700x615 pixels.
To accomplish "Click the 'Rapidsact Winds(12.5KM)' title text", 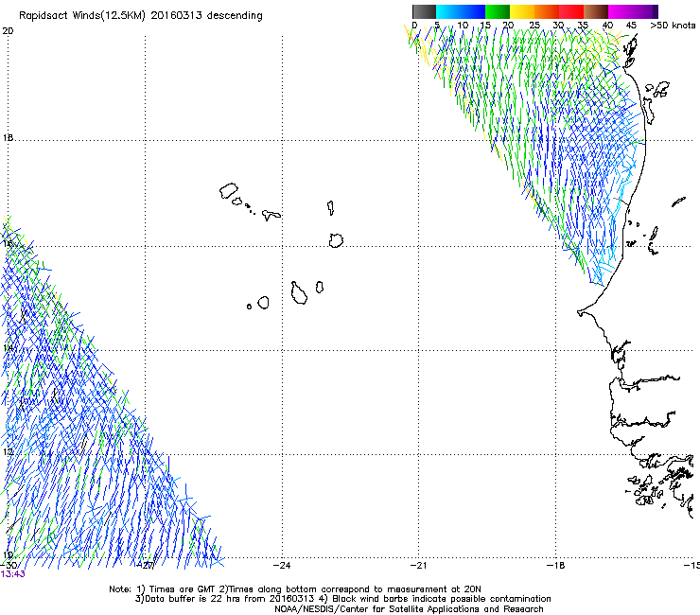I will point(82,16).
